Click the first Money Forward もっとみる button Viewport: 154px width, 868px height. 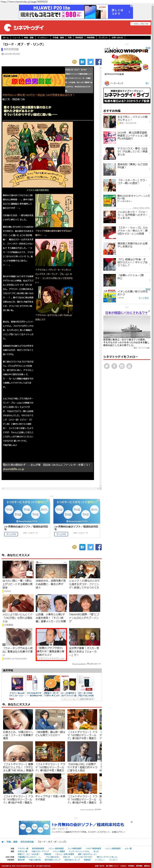[x=11, y=534]
